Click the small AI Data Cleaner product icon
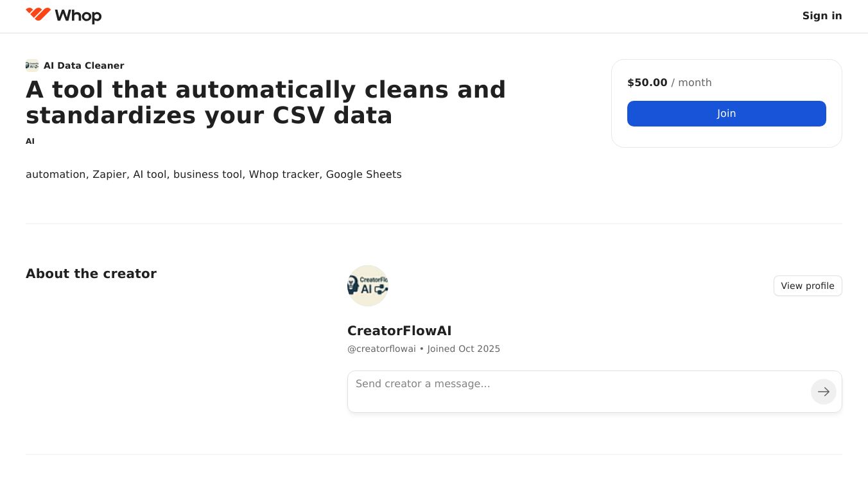Viewport: 868px width, 488px height. coord(32,65)
